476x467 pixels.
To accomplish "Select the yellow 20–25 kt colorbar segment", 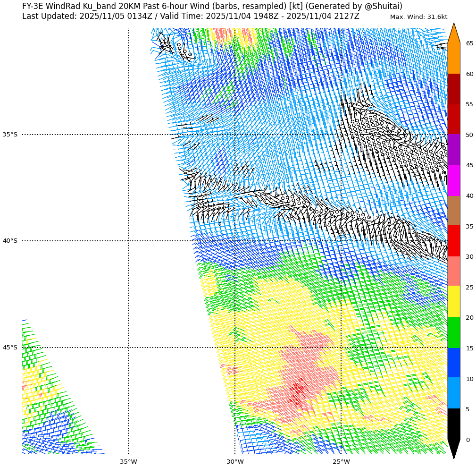I will point(453,301).
